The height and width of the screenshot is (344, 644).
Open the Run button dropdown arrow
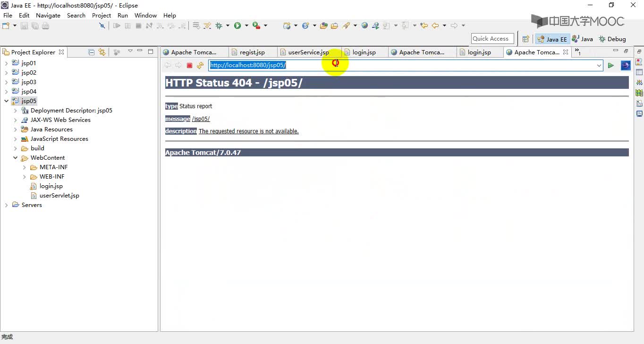tap(246, 26)
